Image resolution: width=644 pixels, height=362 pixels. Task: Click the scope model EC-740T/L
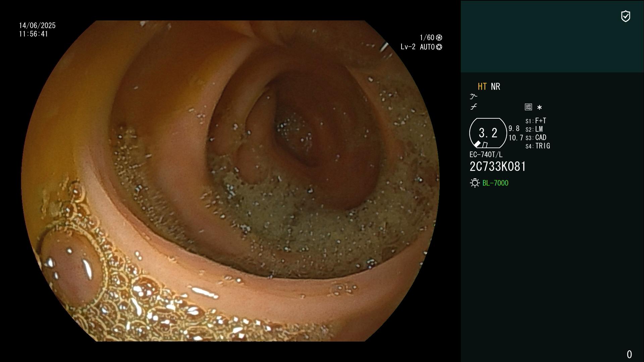486,155
